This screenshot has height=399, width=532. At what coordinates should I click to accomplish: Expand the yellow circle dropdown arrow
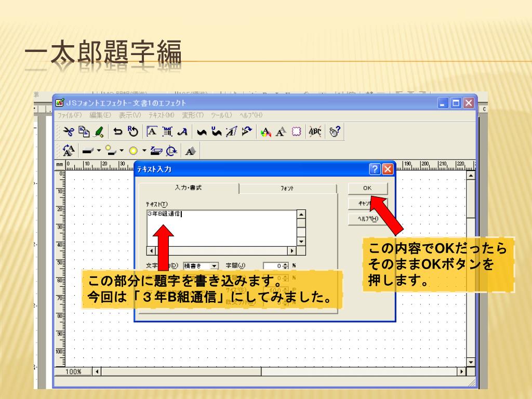pyautogui.click(x=144, y=150)
